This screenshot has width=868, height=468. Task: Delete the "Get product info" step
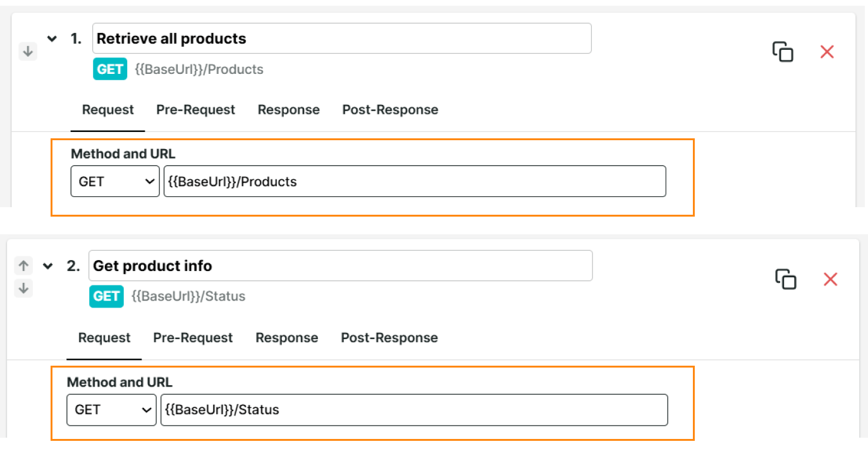[829, 279]
